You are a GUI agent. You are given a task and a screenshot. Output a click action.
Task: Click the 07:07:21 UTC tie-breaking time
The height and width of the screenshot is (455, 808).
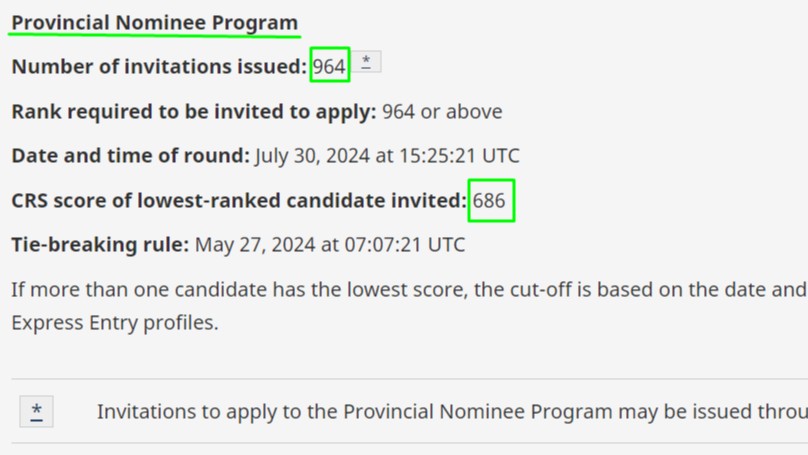click(405, 245)
